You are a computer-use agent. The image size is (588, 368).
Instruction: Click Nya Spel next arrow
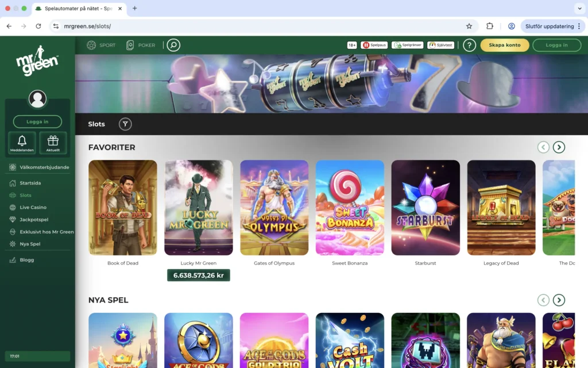click(x=559, y=300)
